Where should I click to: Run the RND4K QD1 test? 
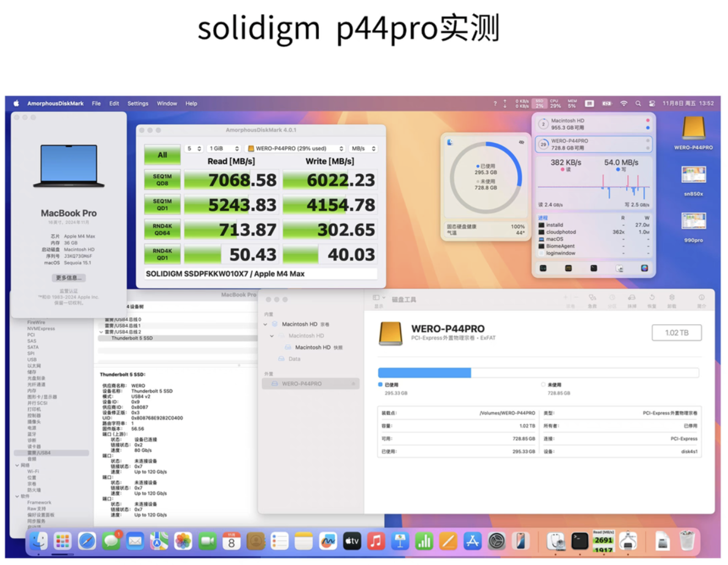(162, 254)
